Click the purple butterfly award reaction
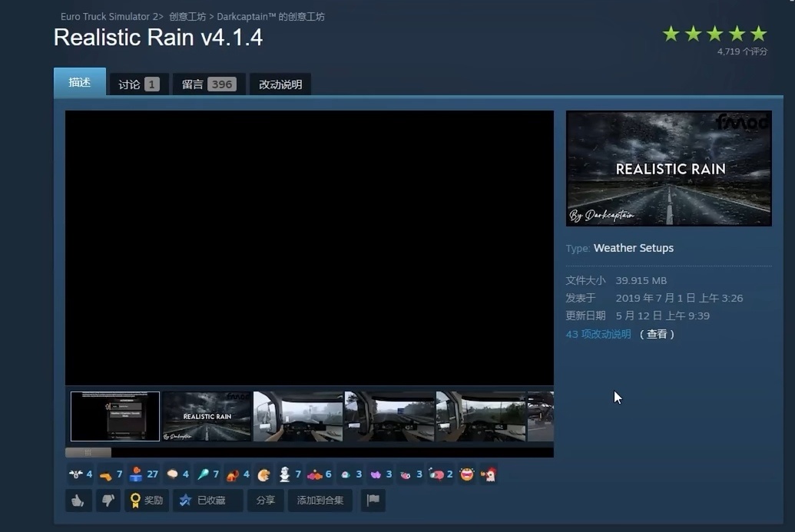 (381, 474)
